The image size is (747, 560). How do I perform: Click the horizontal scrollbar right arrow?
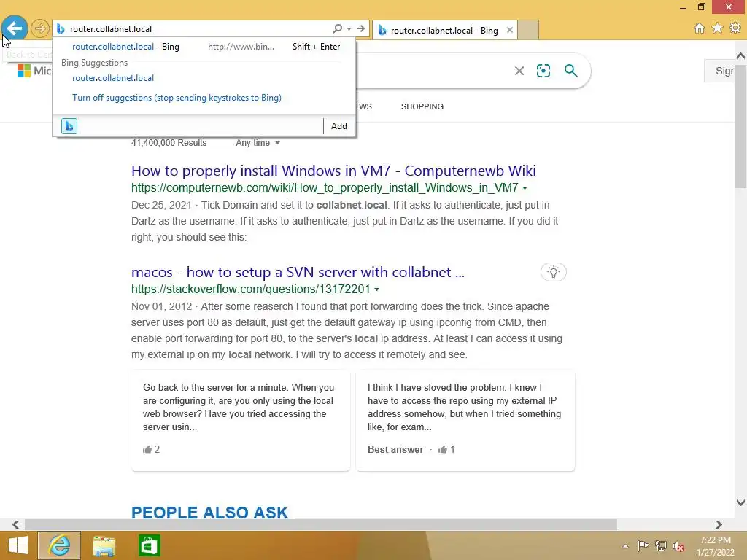pyautogui.click(x=719, y=524)
